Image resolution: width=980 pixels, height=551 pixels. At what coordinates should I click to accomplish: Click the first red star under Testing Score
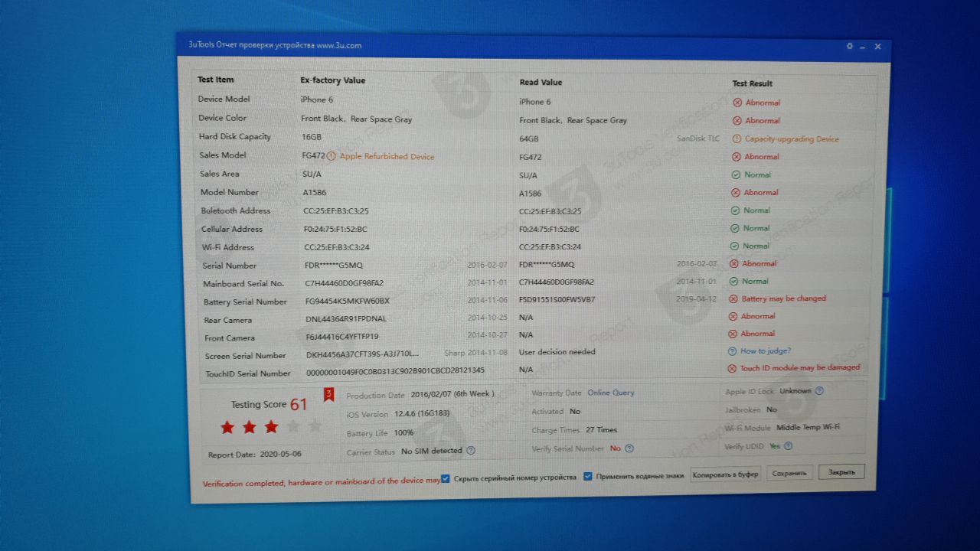pyautogui.click(x=227, y=428)
